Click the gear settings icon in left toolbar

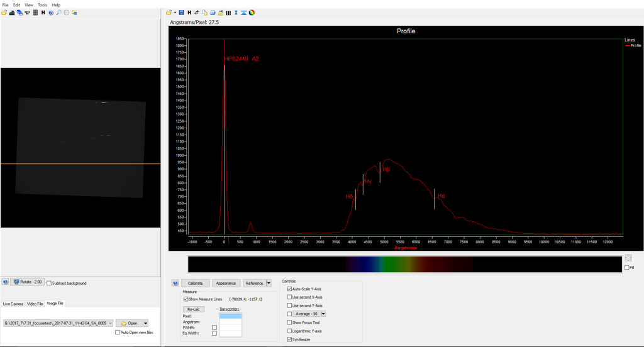67,13
